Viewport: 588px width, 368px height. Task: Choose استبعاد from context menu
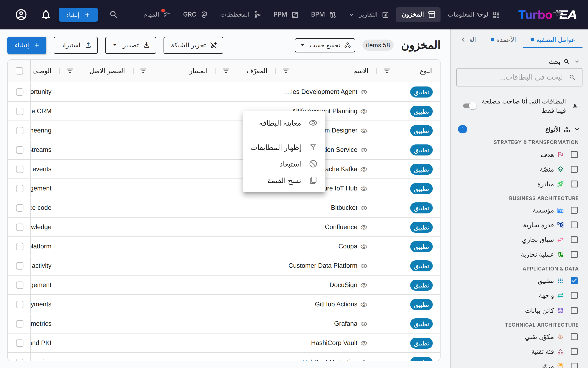pos(284,164)
